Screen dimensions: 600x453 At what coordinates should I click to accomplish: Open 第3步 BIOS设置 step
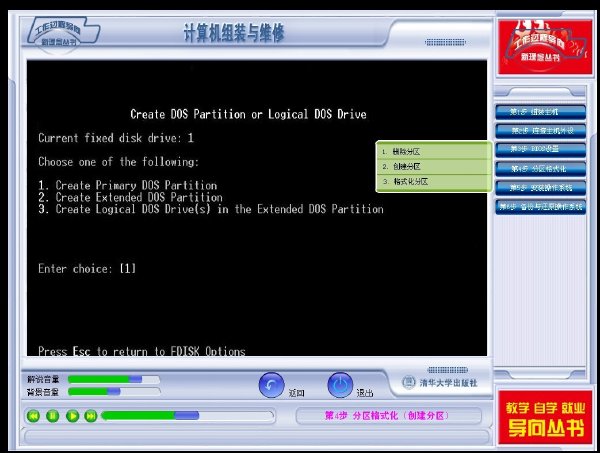point(540,150)
